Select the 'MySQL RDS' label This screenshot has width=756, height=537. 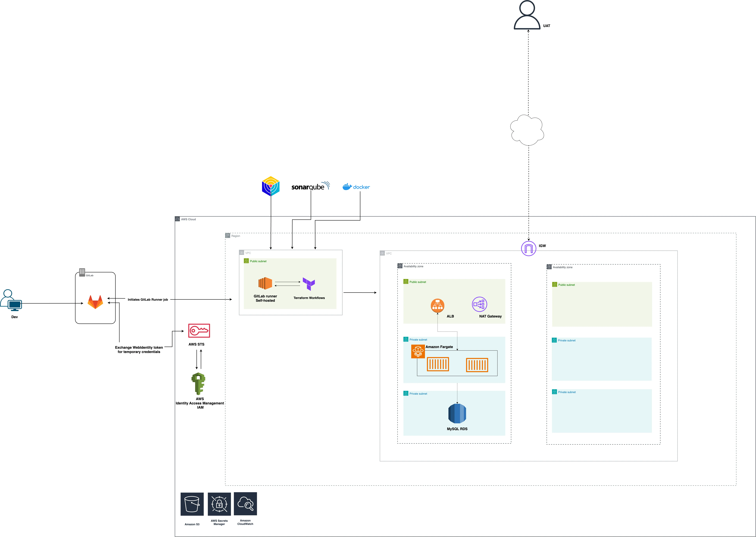457,429
